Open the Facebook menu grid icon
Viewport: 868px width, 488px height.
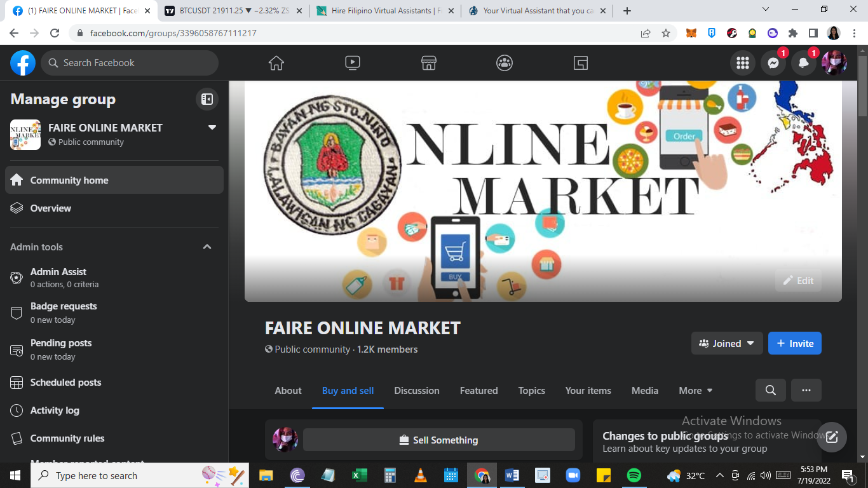pos(743,63)
